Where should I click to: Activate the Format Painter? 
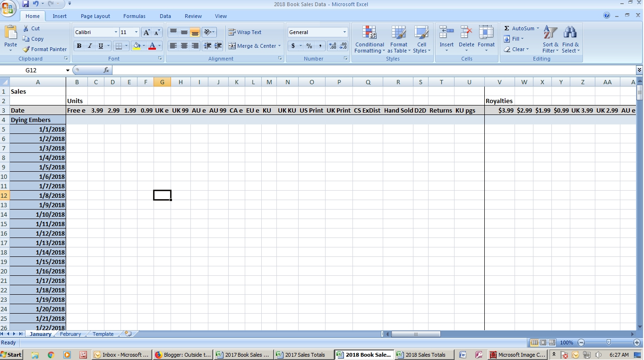click(44, 49)
